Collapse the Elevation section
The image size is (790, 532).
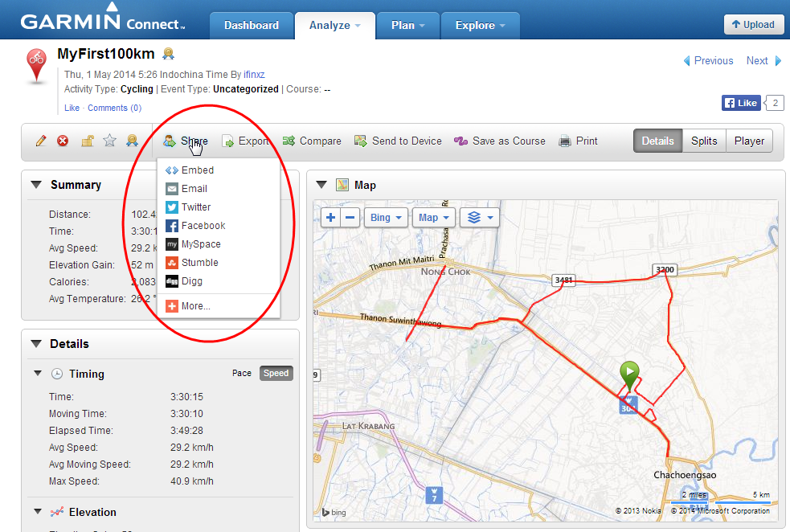click(x=38, y=511)
